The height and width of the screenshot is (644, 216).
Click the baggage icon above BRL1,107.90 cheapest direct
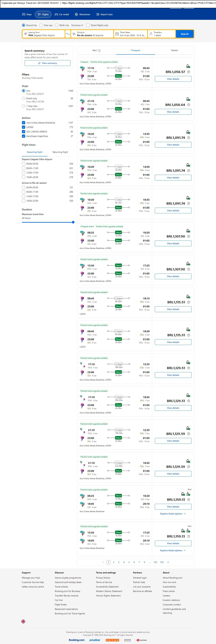[188, 231]
